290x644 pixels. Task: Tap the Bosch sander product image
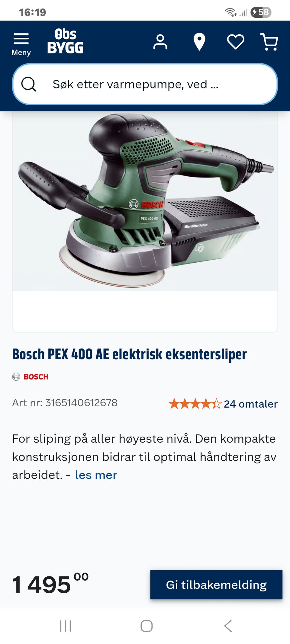pos(145,201)
